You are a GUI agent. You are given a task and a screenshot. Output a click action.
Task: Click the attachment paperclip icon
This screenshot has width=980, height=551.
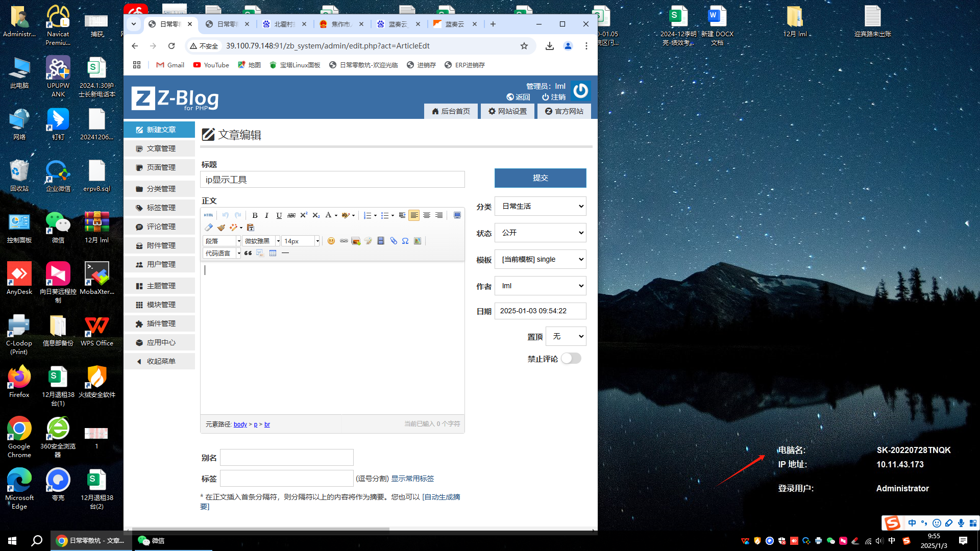(394, 241)
